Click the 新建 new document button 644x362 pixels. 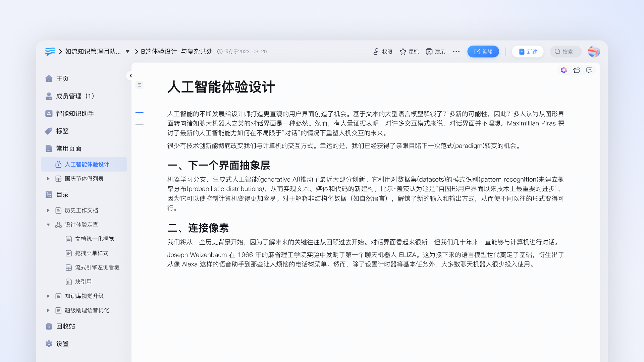[528, 52]
